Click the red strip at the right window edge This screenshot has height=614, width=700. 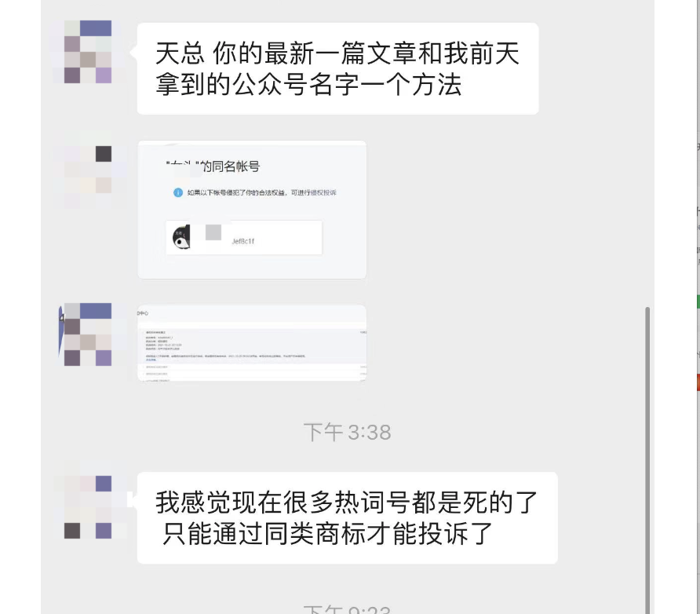coord(698,382)
